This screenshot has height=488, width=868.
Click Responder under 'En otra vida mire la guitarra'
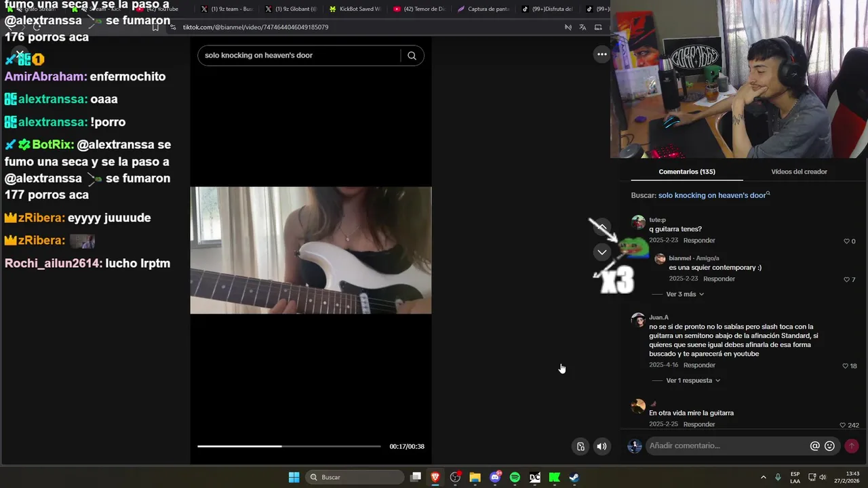699,424
